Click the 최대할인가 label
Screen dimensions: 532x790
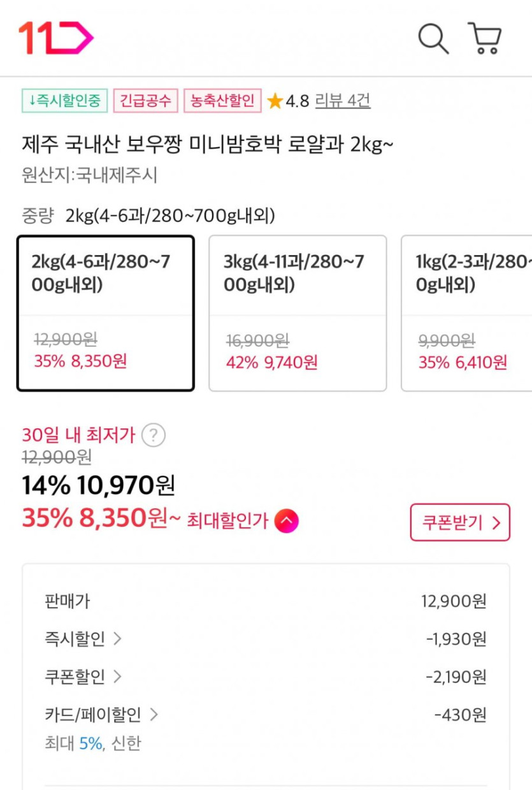[227, 521]
